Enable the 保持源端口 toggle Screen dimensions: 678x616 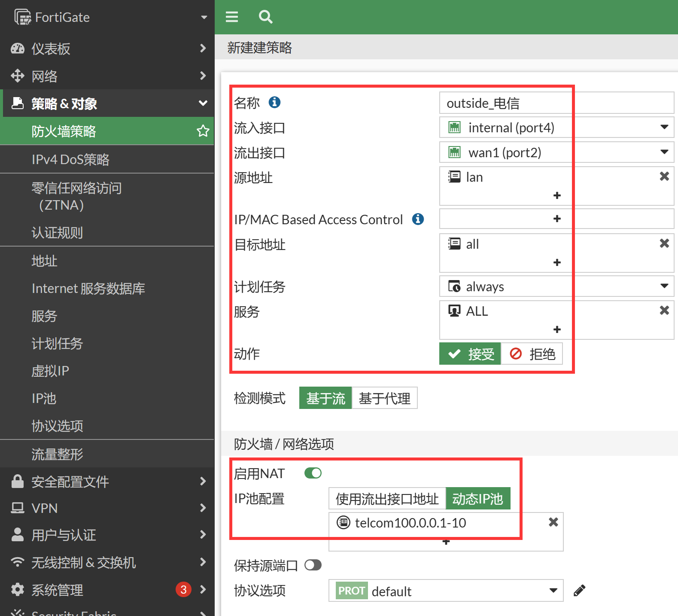pos(313,565)
